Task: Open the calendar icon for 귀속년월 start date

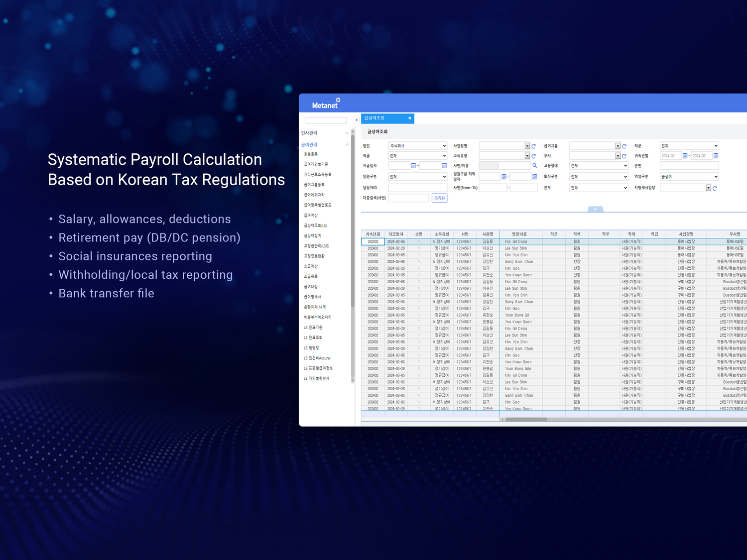Action: [x=684, y=155]
